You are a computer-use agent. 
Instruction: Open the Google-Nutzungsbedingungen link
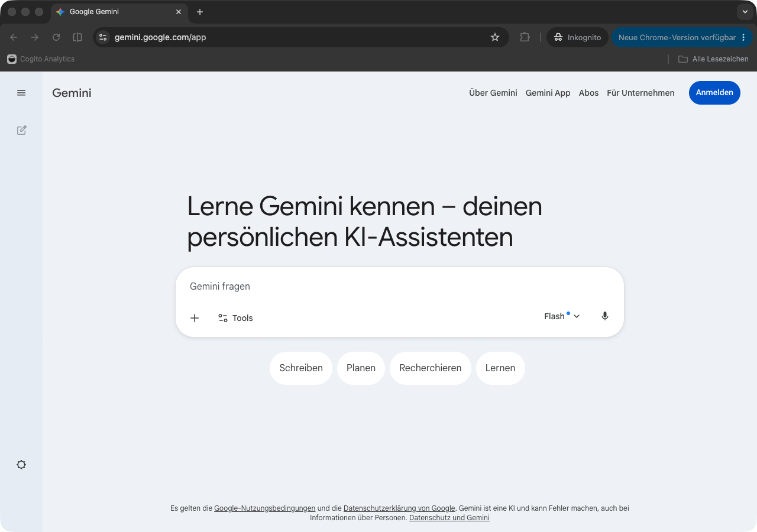tap(264, 508)
